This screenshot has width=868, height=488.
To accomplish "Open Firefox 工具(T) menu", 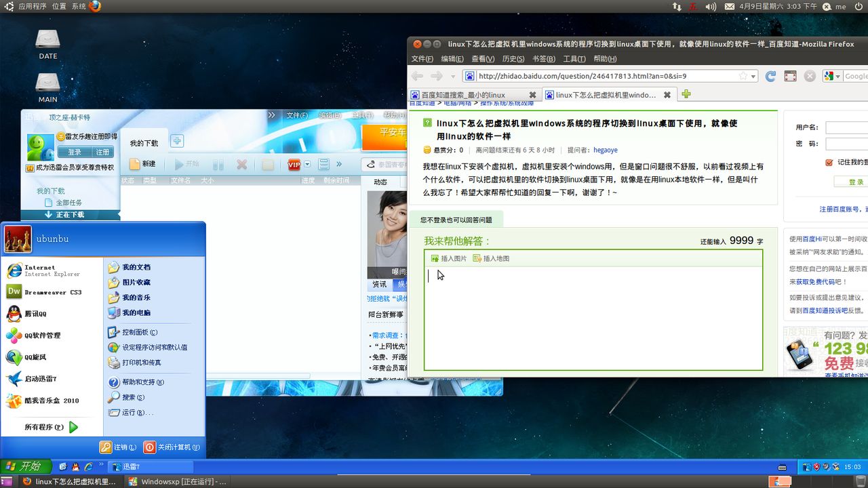I will pyautogui.click(x=574, y=59).
